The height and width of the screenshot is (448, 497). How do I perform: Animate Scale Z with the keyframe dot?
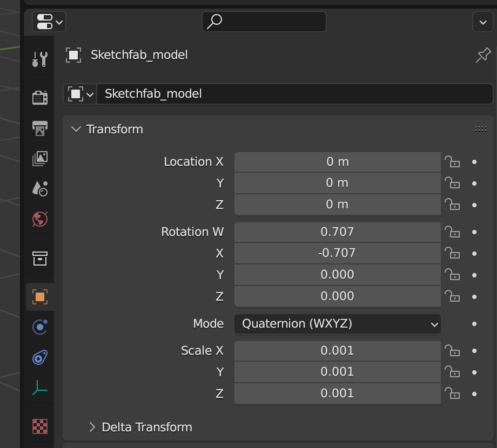click(x=474, y=394)
